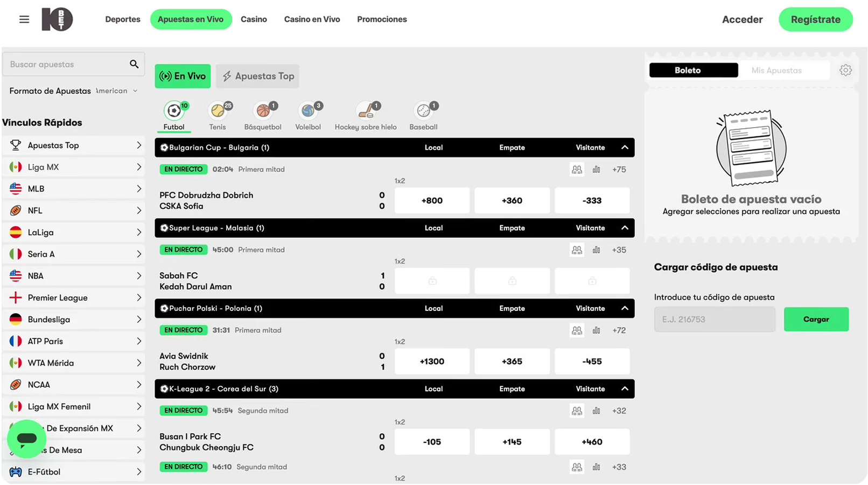Bet +800 on PFC Dobrudzha Dobrich
Screen dimensions: 868x485
click(432, 200)
